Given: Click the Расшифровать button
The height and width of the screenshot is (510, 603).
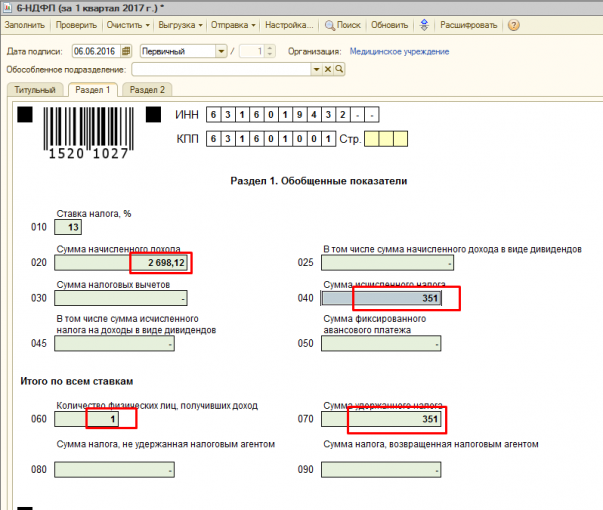Looking at the screenshot, I should (470, 24).
